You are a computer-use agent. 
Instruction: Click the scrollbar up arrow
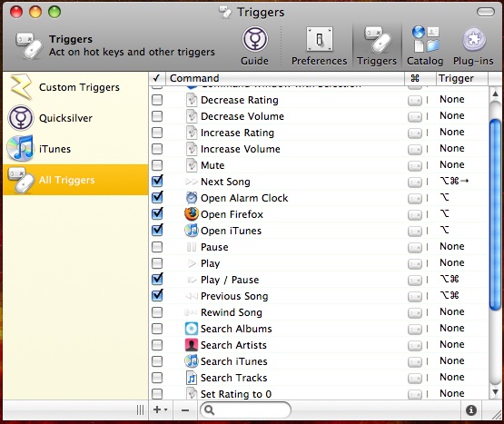pyautogui.click(x=495, y=94)
